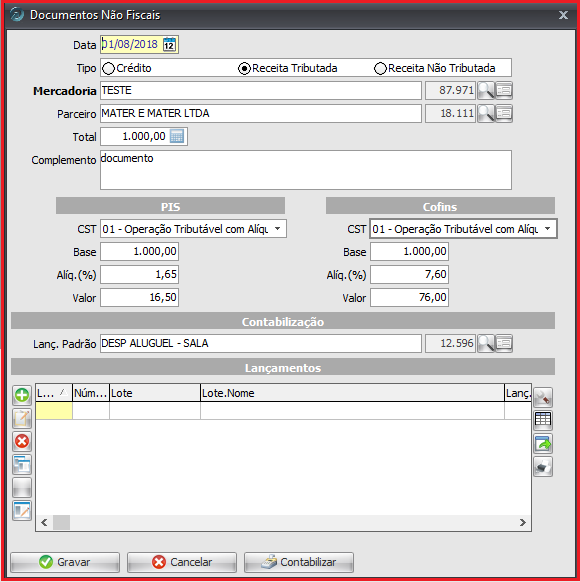The height and width of the screenshot is (582, 580).
Task: Open calculator icon next to Total
Action: click(x=177, y=136)
